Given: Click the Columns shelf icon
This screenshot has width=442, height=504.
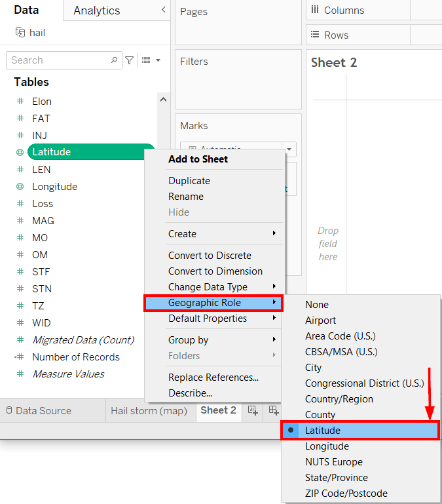Looking at the screenshot, I should [x=315, y=10].
